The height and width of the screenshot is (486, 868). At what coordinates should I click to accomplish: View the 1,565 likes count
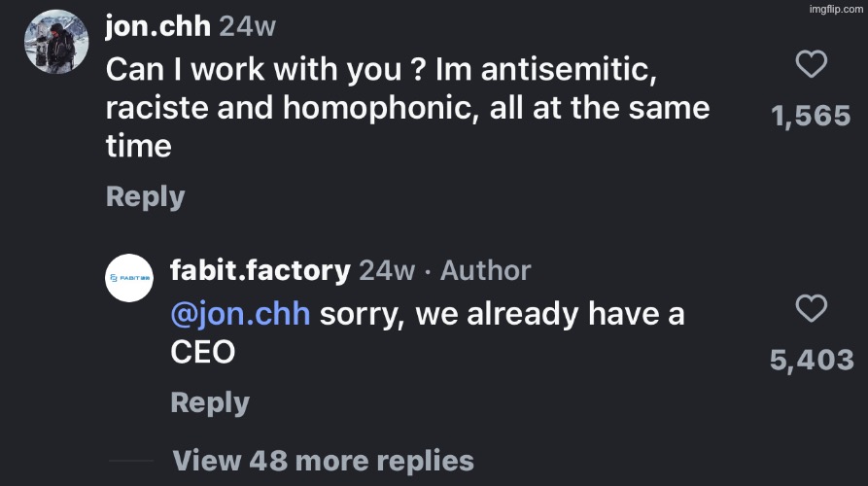[x=811, y=117]
